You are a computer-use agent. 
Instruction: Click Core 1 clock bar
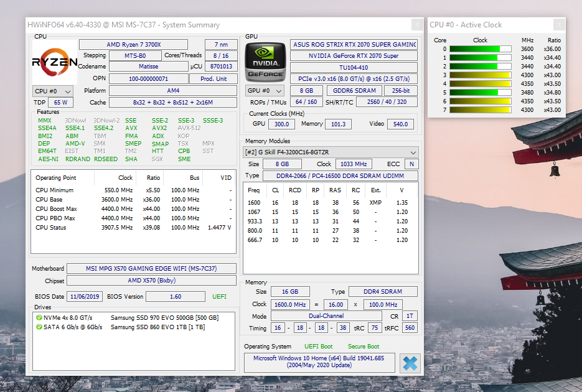click(x=481, y=57)
